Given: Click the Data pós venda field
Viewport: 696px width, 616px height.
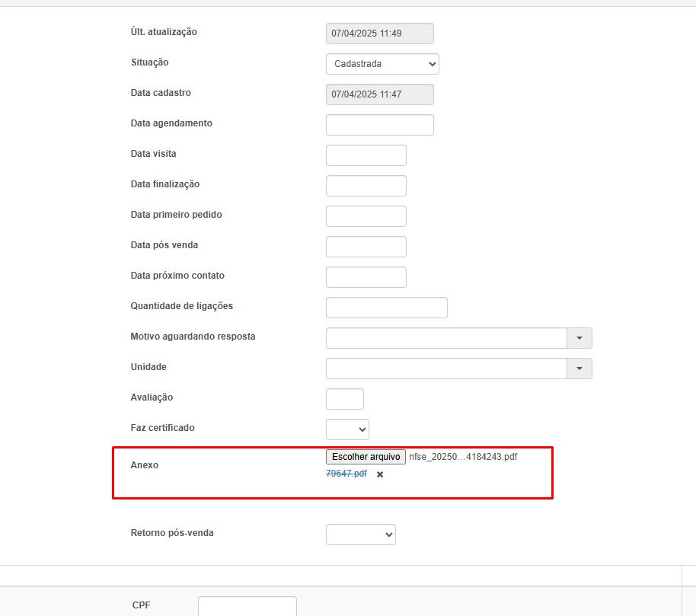Looking at the screenshot, I should tap(366, 247).
